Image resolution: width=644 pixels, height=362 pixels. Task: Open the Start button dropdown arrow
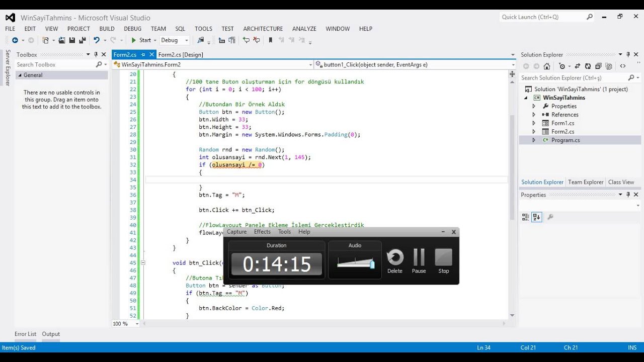155,40
